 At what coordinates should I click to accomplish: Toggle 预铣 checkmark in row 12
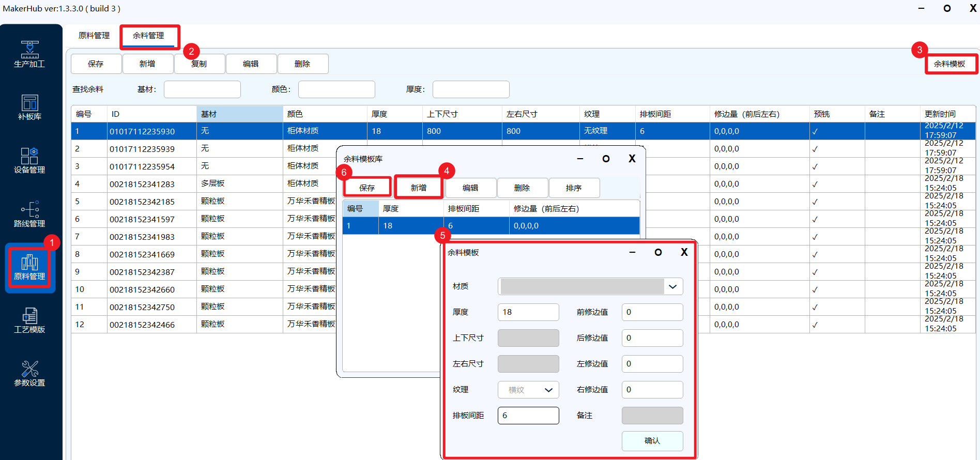815,325
